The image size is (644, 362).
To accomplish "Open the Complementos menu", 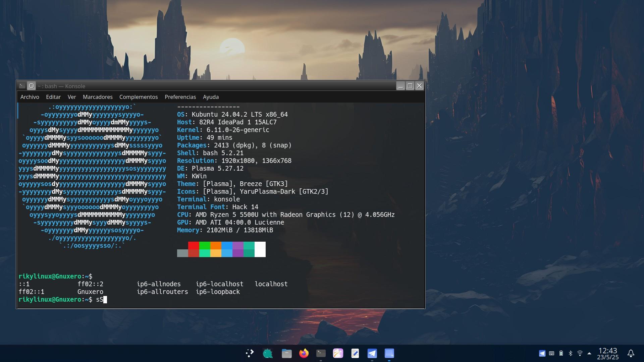I will (x=139, y=97).
